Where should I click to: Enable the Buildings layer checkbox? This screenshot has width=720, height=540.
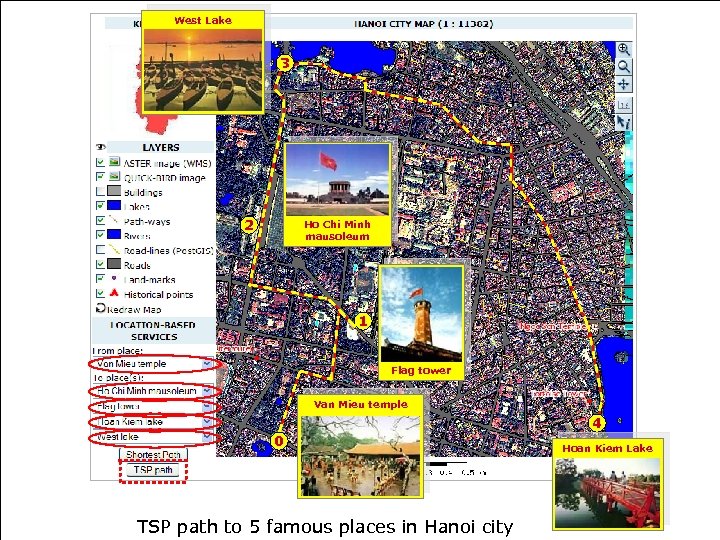coord(100,191)
